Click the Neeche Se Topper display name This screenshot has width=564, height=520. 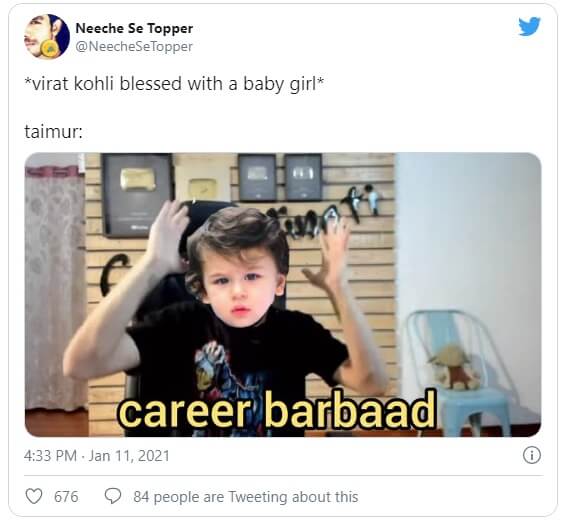coord(134,28)
